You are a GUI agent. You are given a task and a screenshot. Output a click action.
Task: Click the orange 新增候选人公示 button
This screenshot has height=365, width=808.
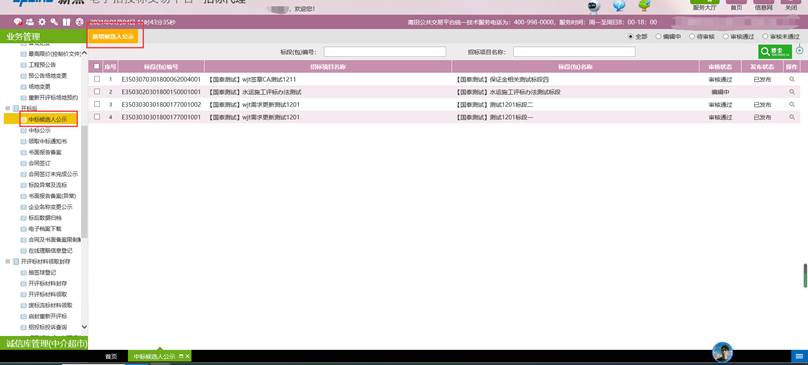113,37
